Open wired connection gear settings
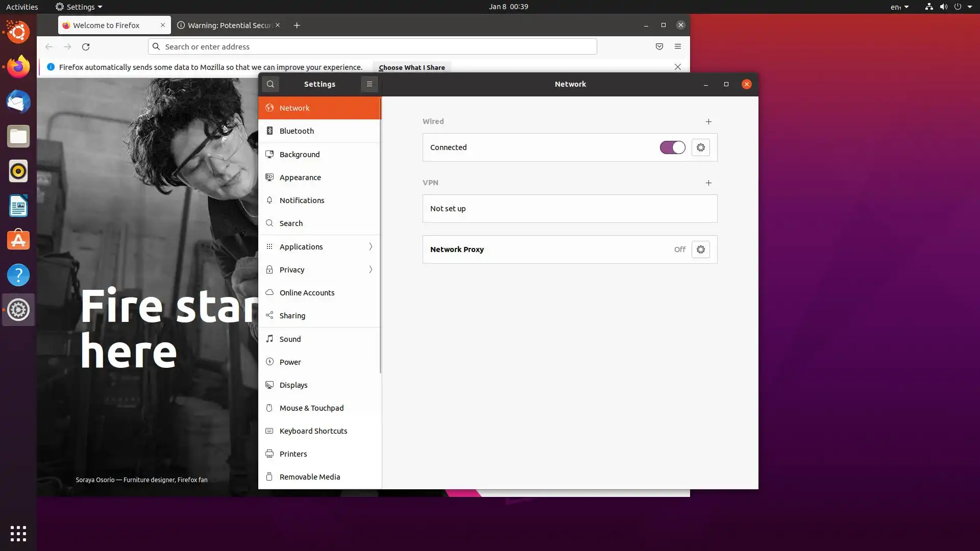This screenshot has height=551, width=980. [700, 147]
